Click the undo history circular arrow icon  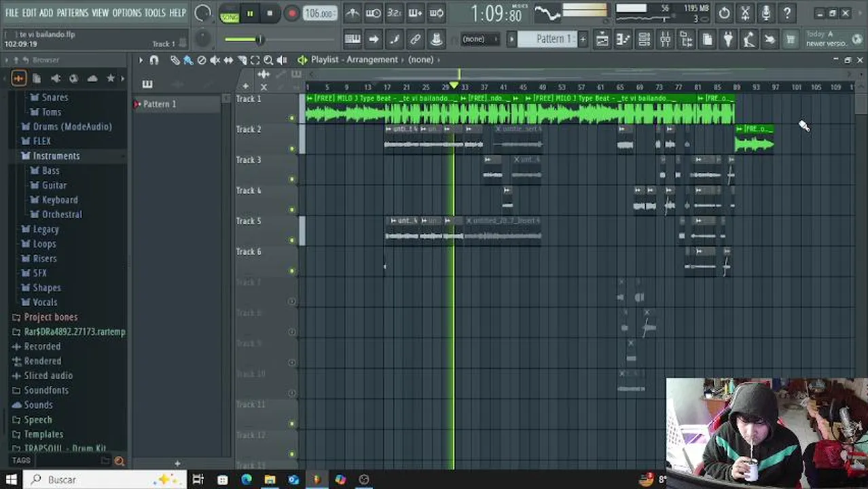[725, 13]
